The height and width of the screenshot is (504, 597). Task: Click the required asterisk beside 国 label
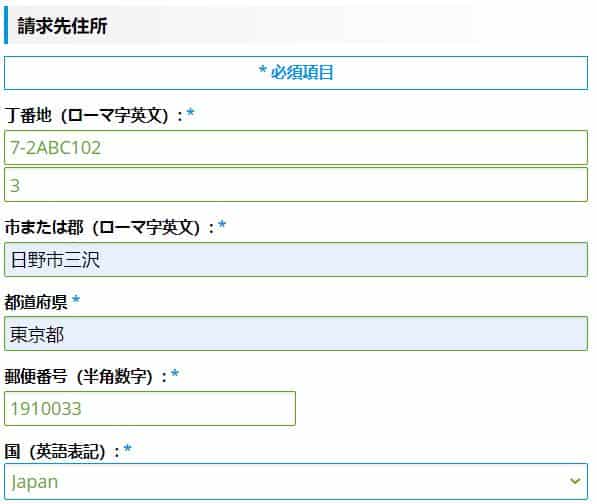[128, 448]
